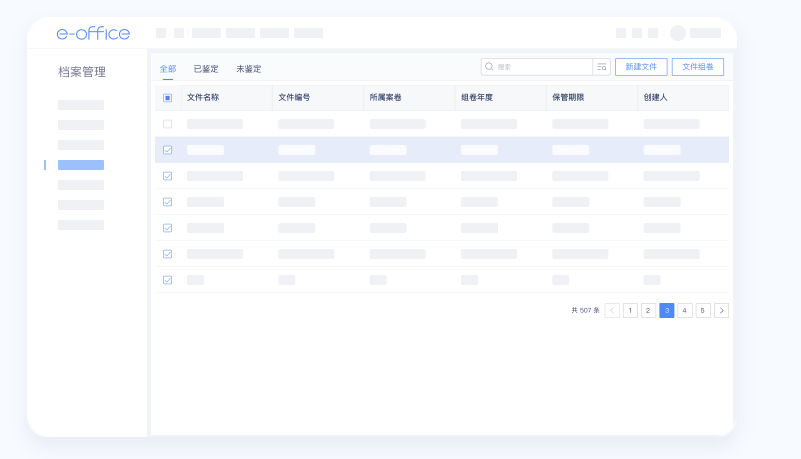Click the 文件组卷 button
This screenshot has width=801, height=459.
[x=698, y=67]
